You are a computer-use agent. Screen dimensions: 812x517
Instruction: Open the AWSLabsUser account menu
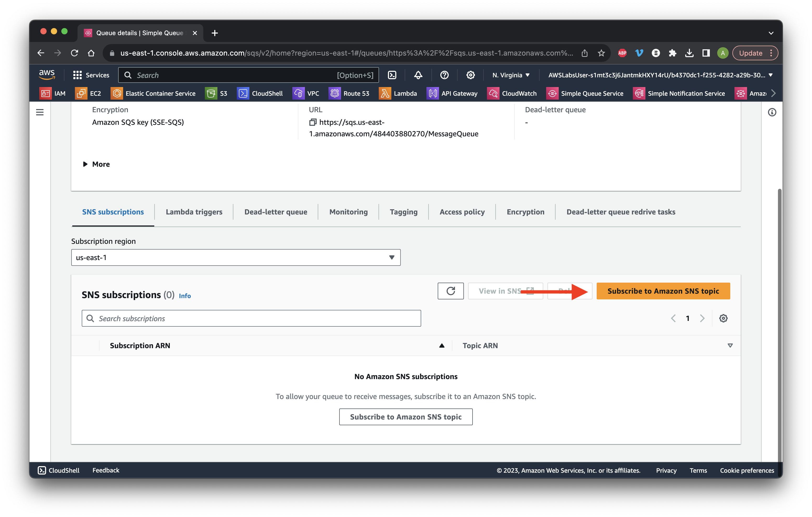(x=660, y=75)
